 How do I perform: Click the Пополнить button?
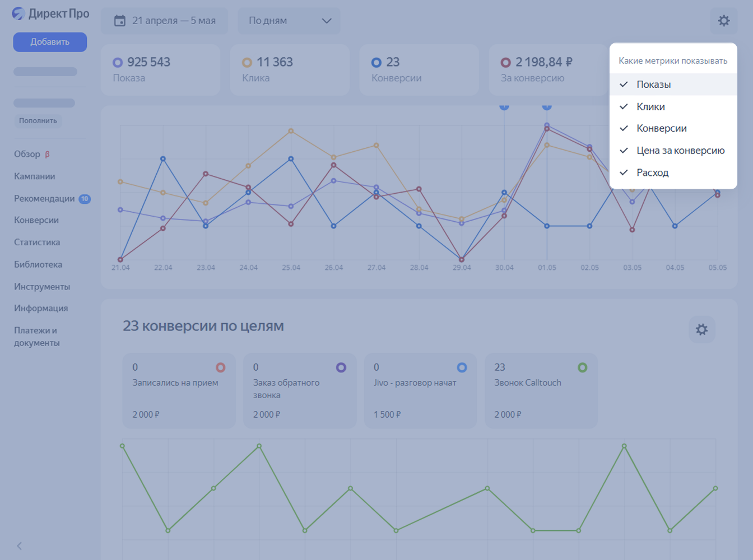[38, 121]
